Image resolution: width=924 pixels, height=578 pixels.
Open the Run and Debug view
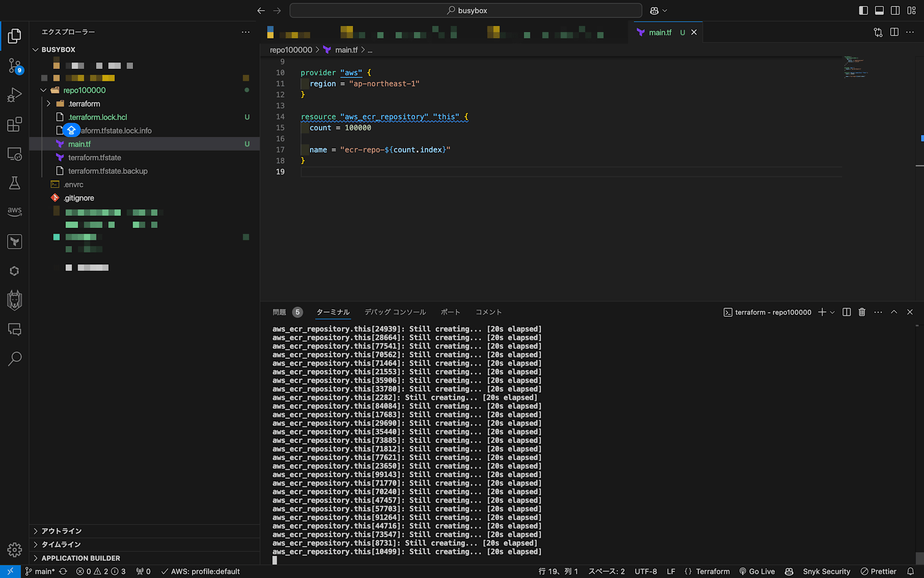[x=14, y=95]
